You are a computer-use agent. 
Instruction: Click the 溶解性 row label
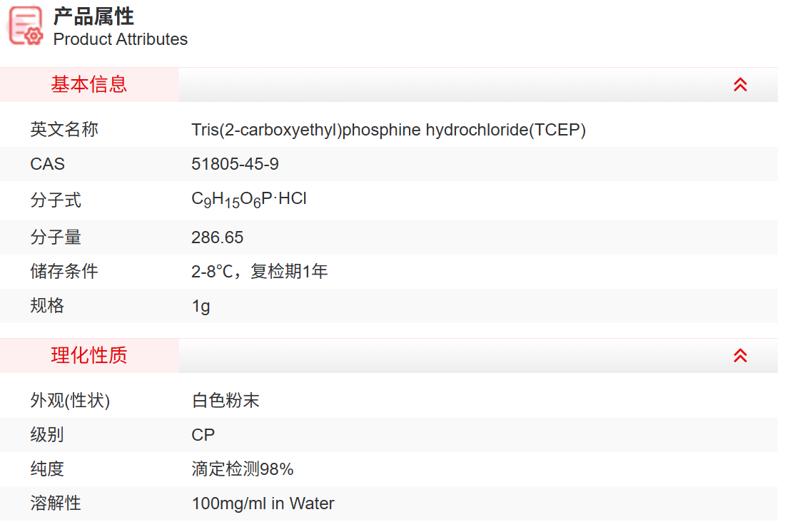[56, 503]
